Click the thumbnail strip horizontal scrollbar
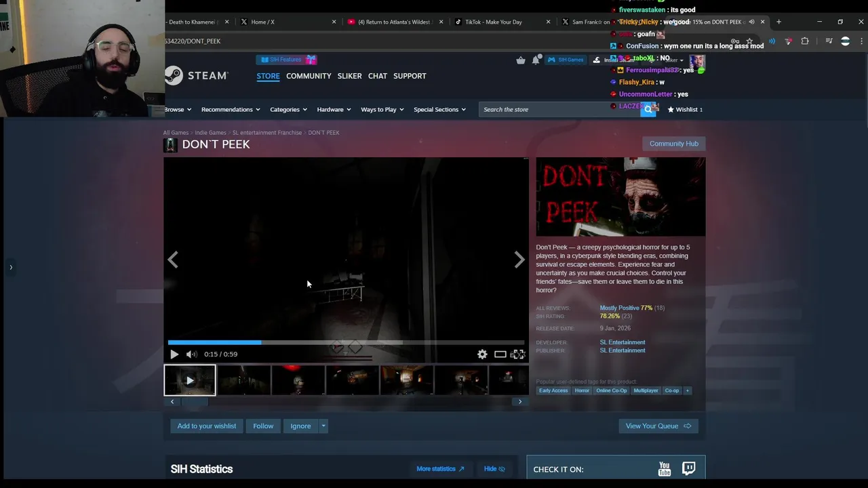 point(194,401)
